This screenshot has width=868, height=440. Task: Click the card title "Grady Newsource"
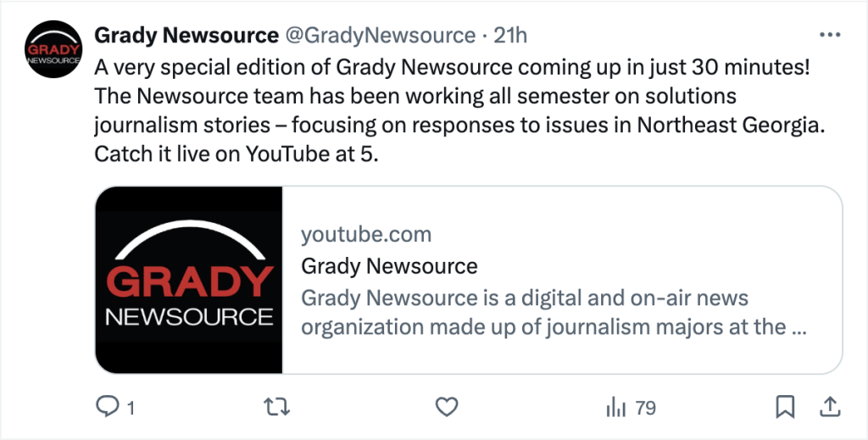click(389, 266)
